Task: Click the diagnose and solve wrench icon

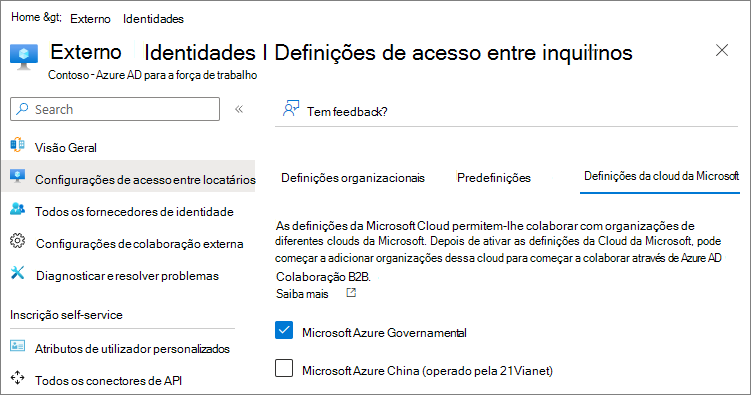Action: pyautogui.click(x=18, y=273)
